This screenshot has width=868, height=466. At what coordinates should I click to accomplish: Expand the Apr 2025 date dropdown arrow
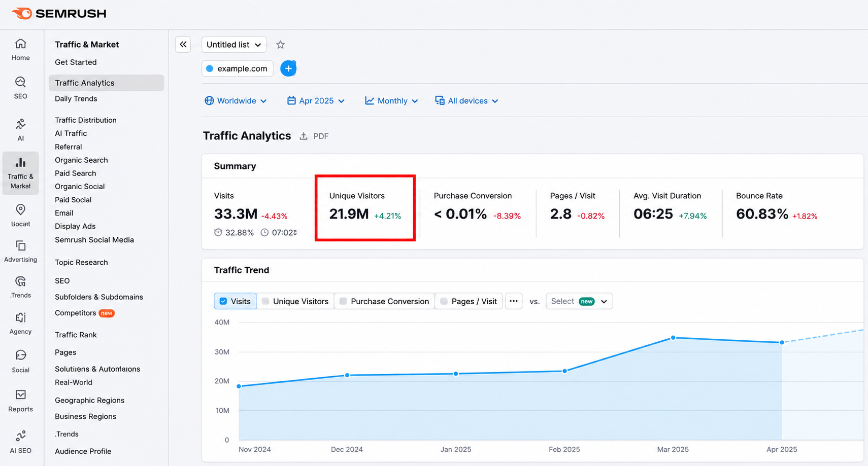point(341,101)
